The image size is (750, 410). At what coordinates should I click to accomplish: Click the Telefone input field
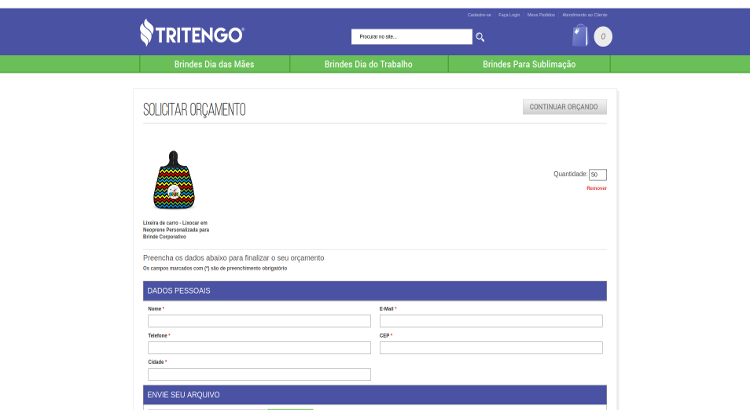(259, 347)
